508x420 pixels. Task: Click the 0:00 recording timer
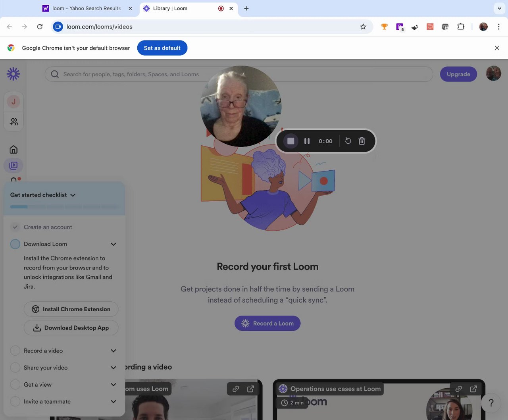click(325, 141)
